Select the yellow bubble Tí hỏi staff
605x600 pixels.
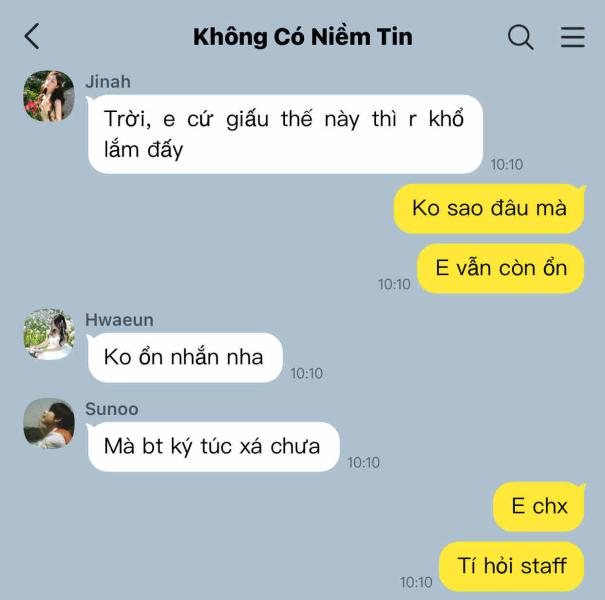[x=512, y=566]
